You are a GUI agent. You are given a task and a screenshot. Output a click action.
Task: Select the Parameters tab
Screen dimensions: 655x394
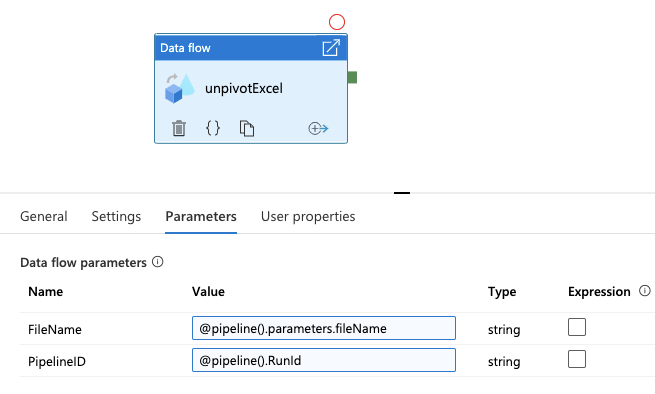pos(201,216)
